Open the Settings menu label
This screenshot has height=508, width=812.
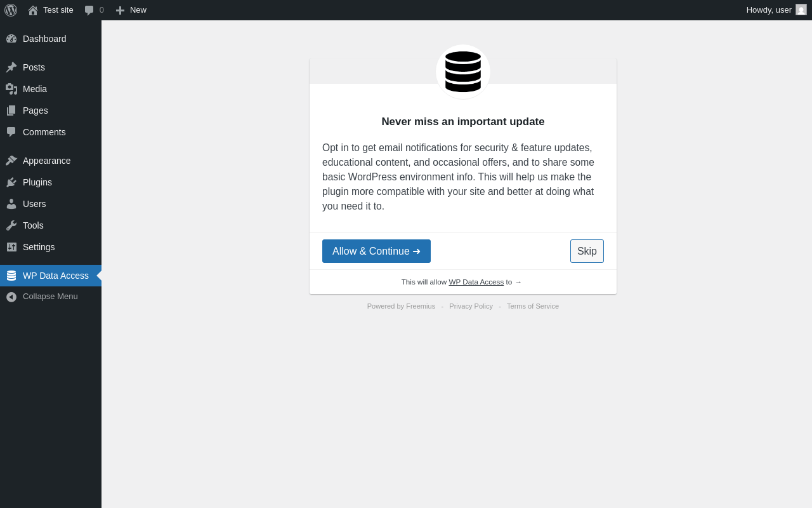pos(39,247)
